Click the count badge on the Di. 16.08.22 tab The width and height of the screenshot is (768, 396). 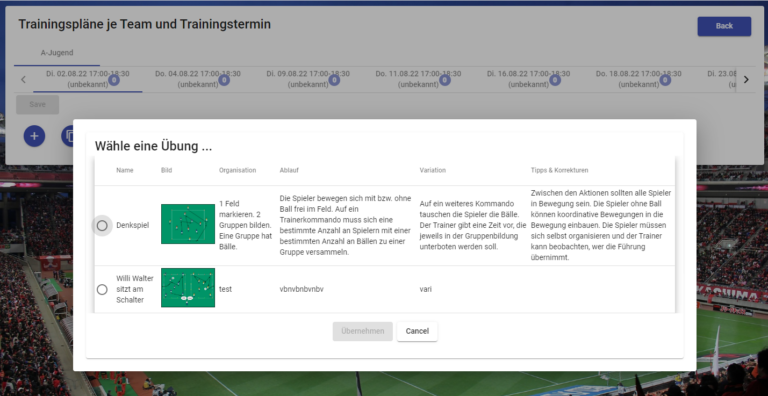555,80
